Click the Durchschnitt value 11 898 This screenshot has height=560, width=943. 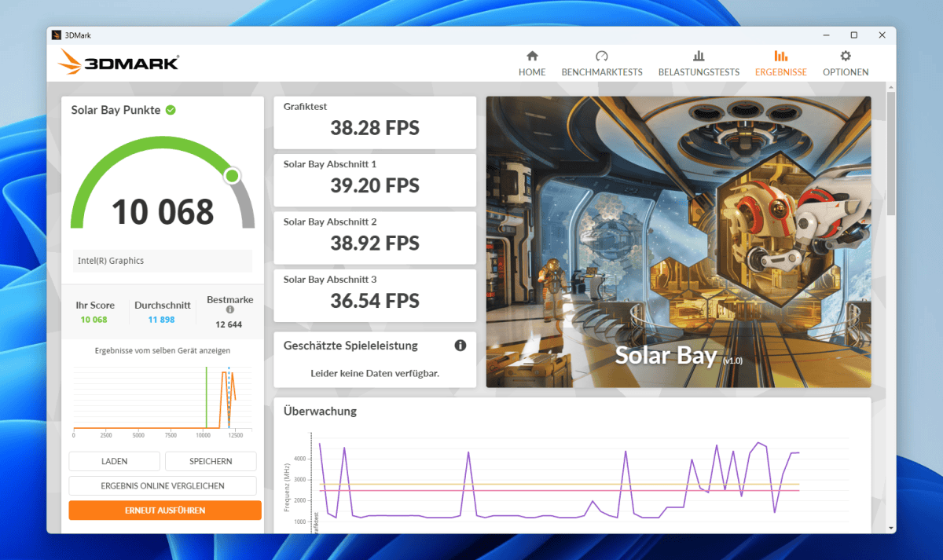160,320
